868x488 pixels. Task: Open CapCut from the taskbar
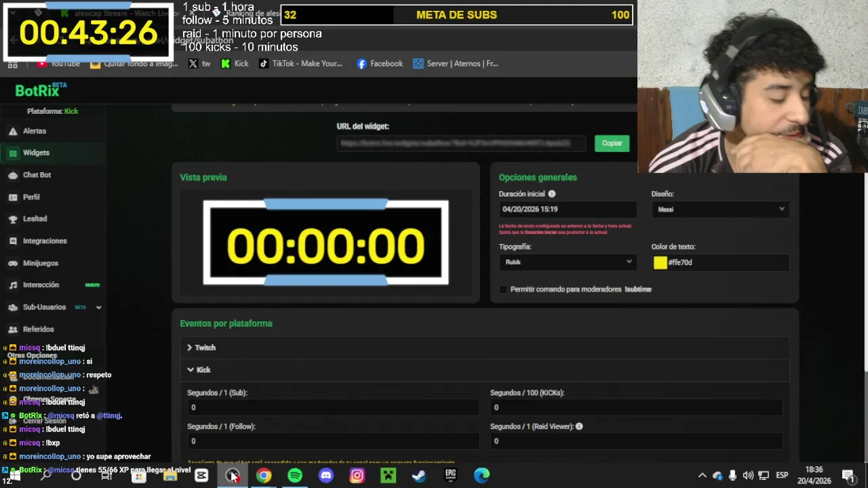click(x=201, y=475)
